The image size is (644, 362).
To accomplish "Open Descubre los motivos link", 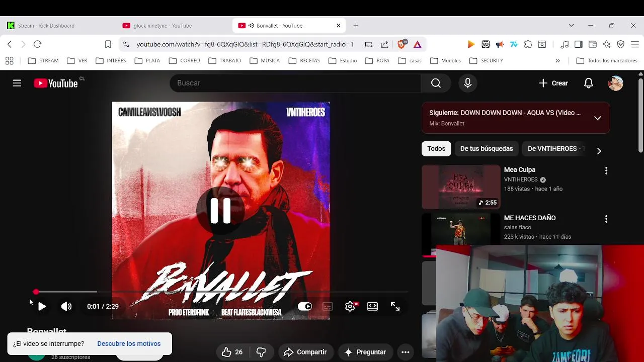I will pos(129,344).
